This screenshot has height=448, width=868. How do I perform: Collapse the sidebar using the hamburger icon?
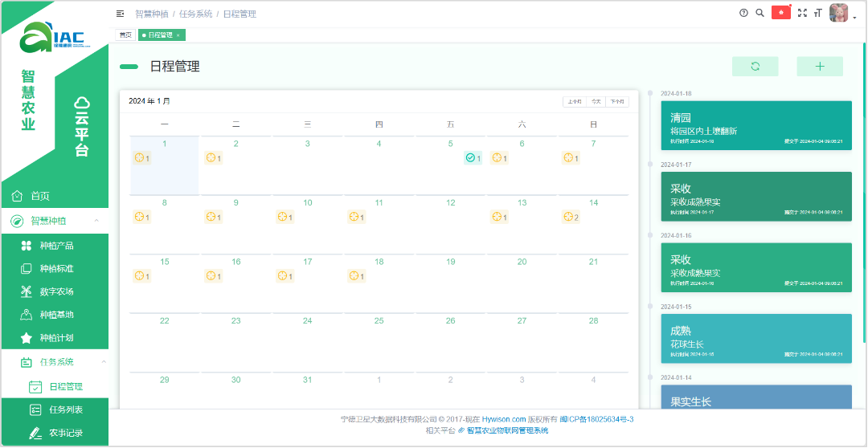pos(120,14)
